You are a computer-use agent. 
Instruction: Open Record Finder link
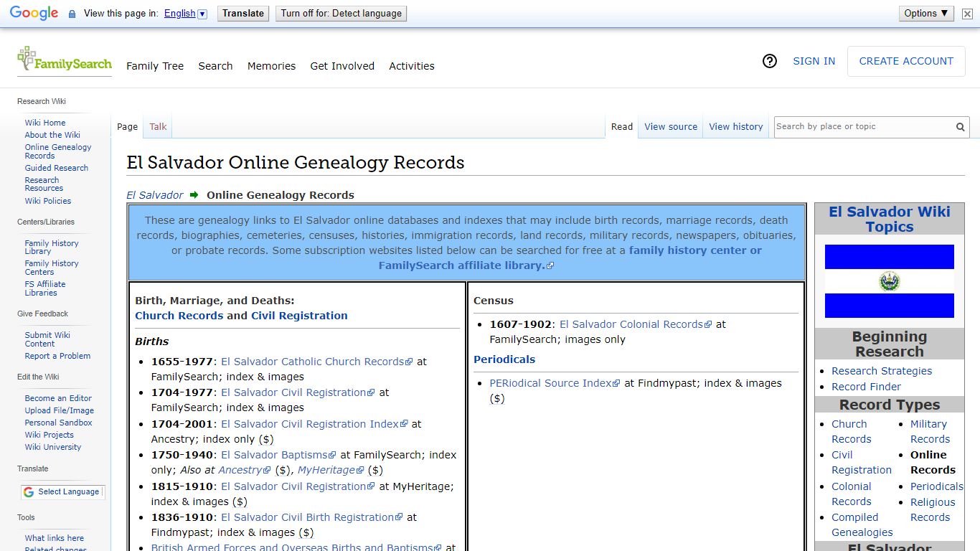[866, 387]
